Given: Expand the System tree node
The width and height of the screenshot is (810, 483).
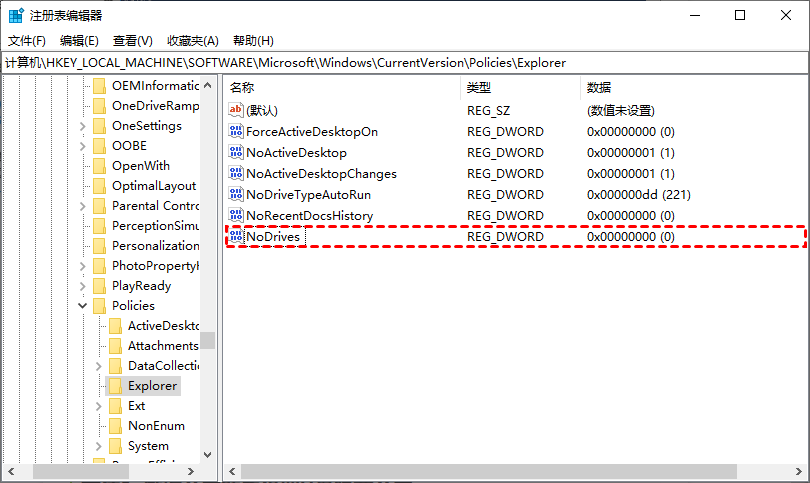Looking at the screenshot, I should point(99,446).
